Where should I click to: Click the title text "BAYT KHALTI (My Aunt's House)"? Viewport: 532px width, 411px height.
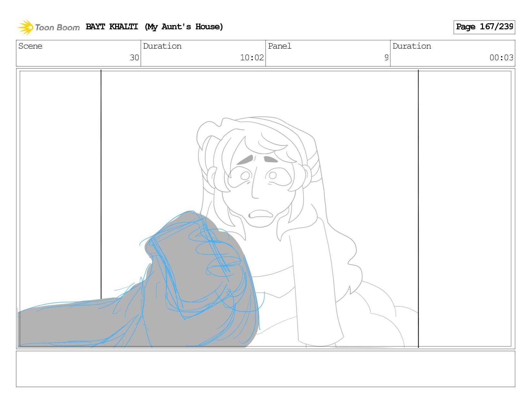tap(154, 27)
